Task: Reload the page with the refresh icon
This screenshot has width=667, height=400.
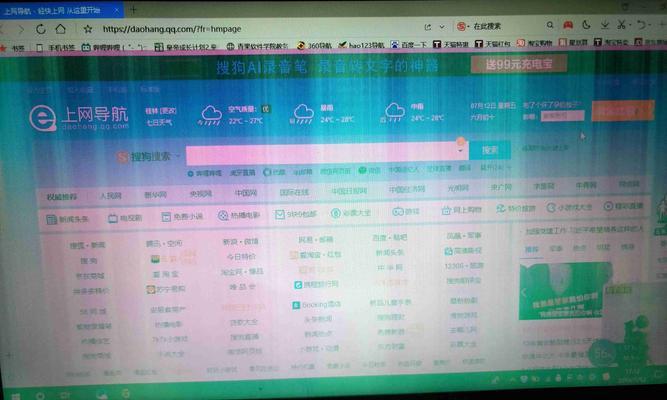Action: [x=41, y=29]
